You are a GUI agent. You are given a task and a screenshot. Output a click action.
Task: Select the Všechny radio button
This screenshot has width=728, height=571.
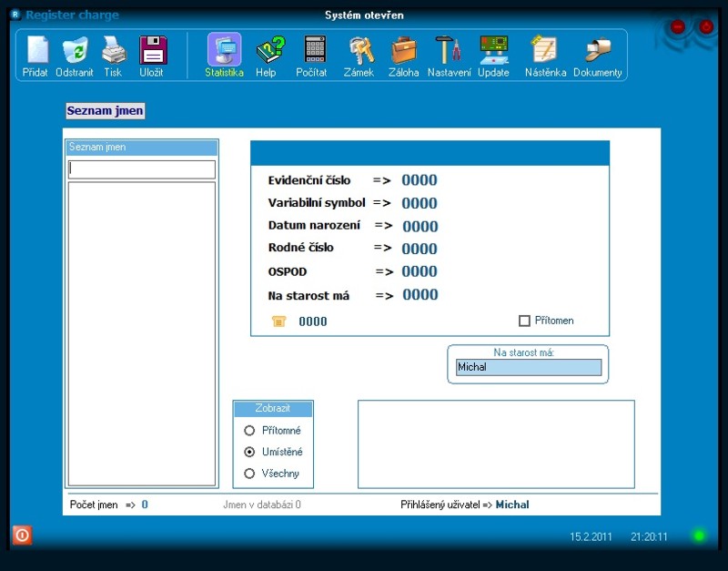[x=249, y=474]
